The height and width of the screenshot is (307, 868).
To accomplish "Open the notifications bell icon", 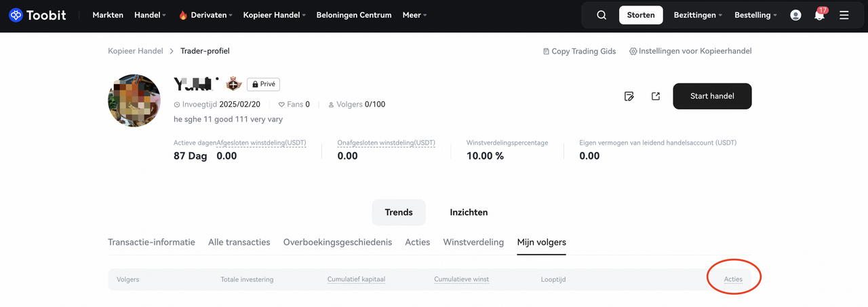I will (819, 15).
